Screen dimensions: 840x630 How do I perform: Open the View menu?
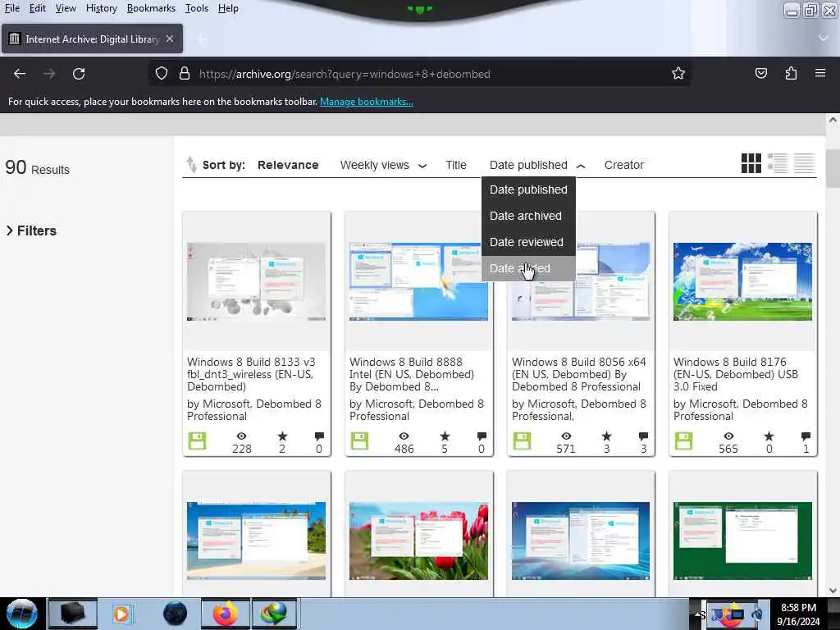click(x=66, y=8)
